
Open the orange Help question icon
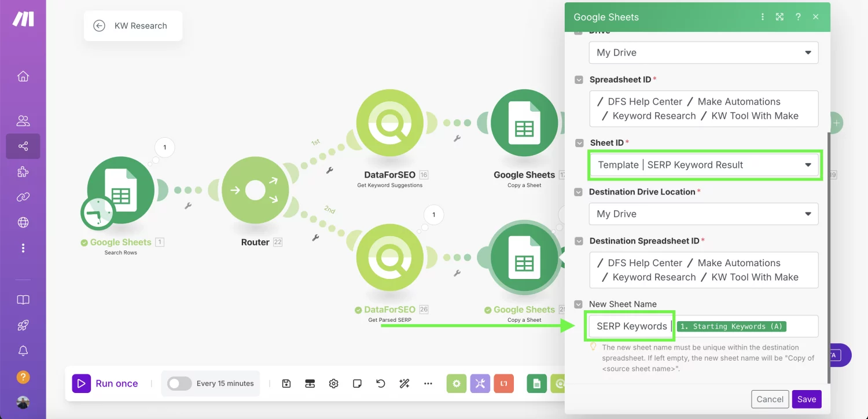[23, 376]
